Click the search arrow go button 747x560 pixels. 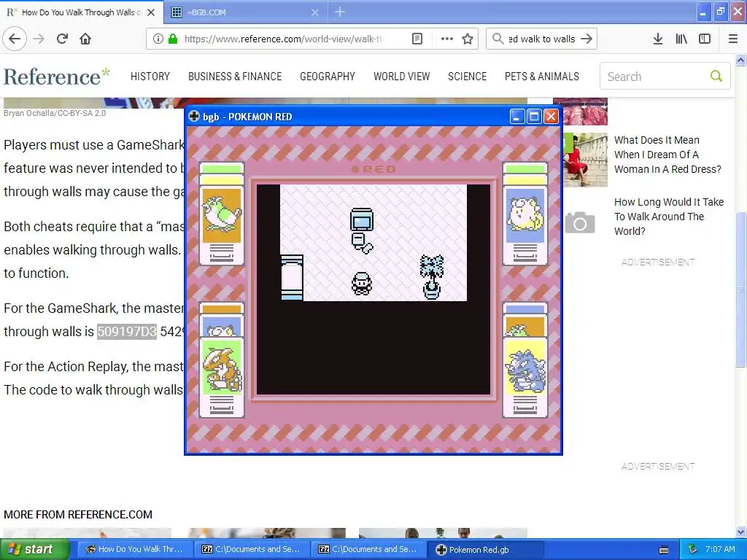[587, 39]
